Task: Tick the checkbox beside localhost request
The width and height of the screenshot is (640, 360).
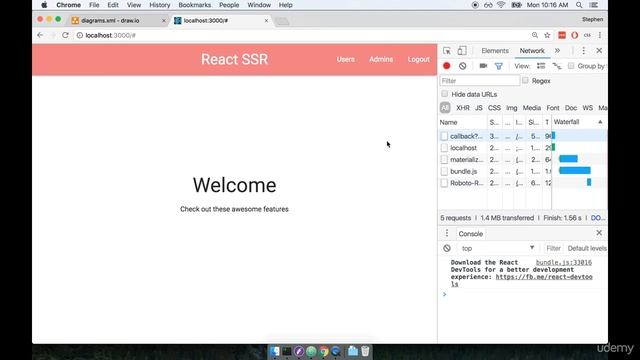Action: click(444, 148)
